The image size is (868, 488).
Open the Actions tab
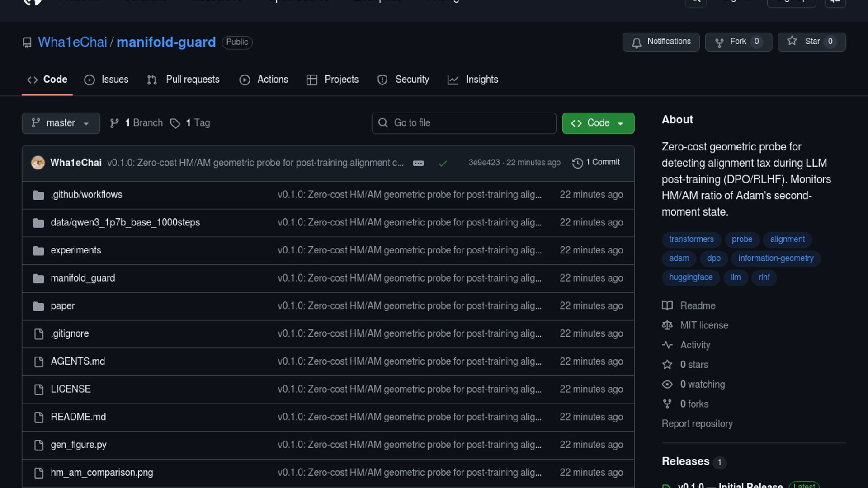(x=264, y=80)
